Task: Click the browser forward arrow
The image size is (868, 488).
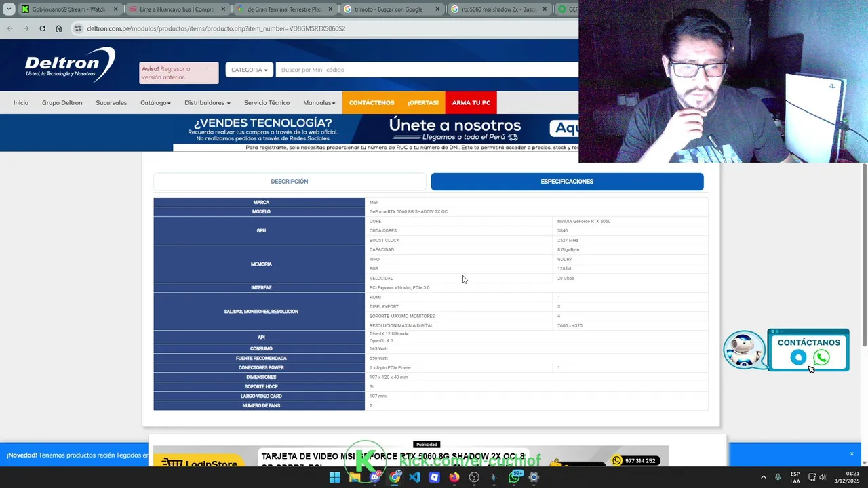Action: [26, 28]
